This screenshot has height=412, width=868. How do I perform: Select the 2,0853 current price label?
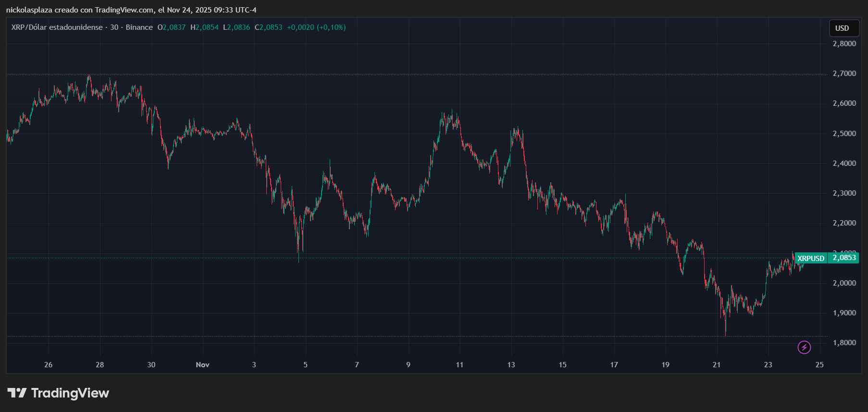pos(844,258)
